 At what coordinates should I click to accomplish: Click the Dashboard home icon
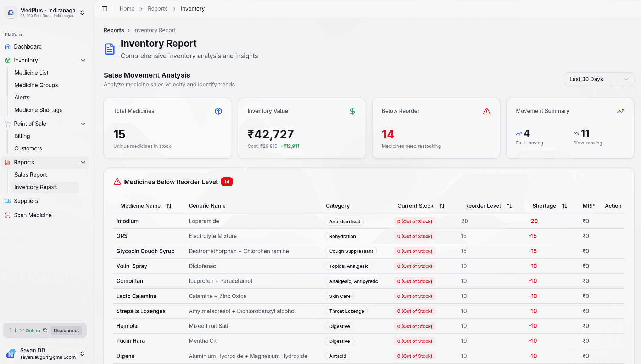click(8, 47)
